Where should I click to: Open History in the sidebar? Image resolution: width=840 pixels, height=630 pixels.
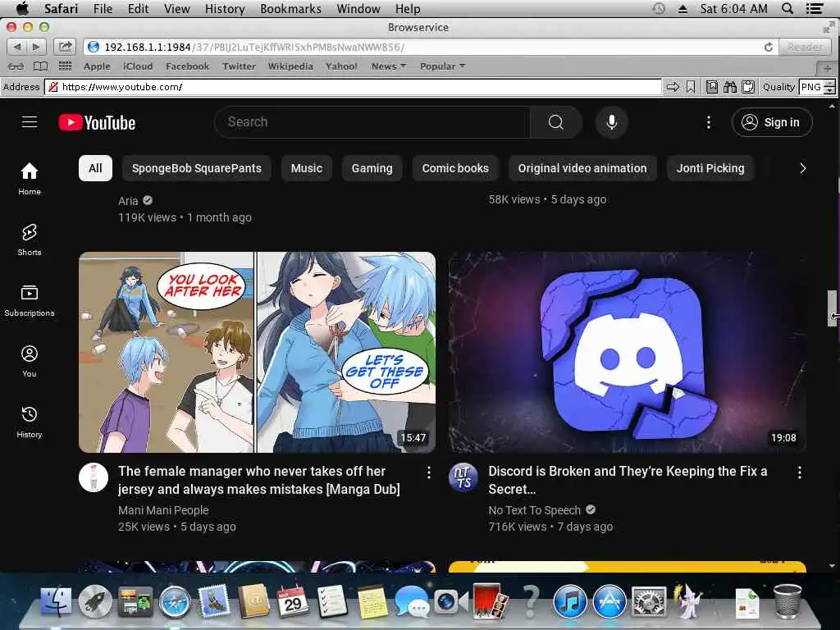coord(30,422)
